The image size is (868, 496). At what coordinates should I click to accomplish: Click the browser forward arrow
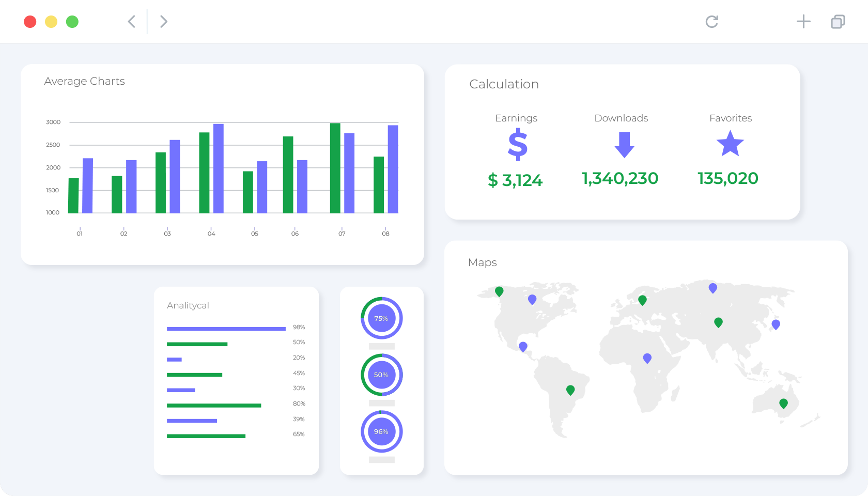pyautogui.click(x=164, y=22)
